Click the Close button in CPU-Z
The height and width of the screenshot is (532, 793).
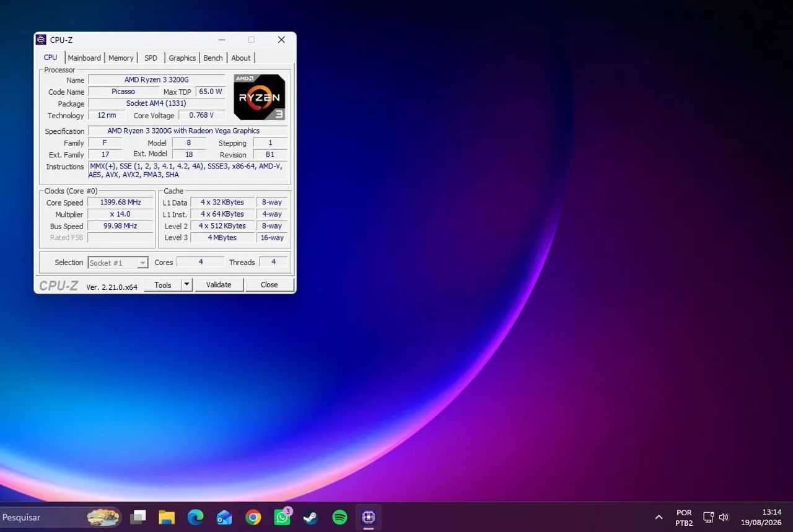269,285
